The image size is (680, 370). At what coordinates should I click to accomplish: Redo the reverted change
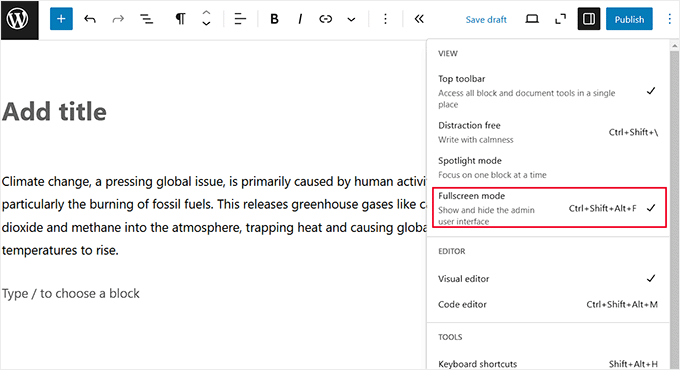118,19
